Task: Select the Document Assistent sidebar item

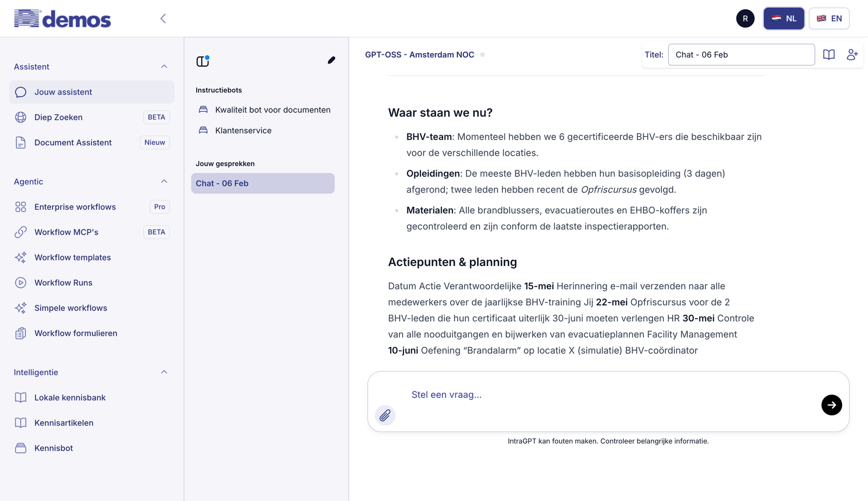Action: pyautogui.click(x=72, y=142)
